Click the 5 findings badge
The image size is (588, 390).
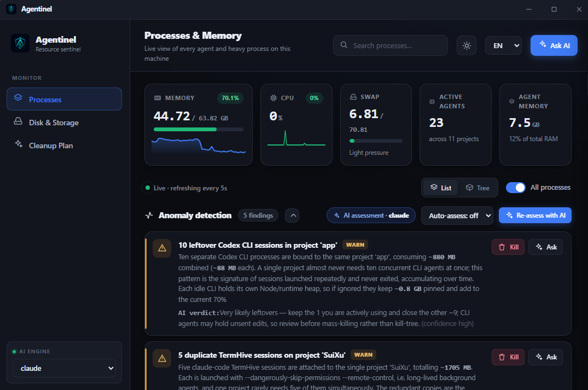(x=258, y=216)
